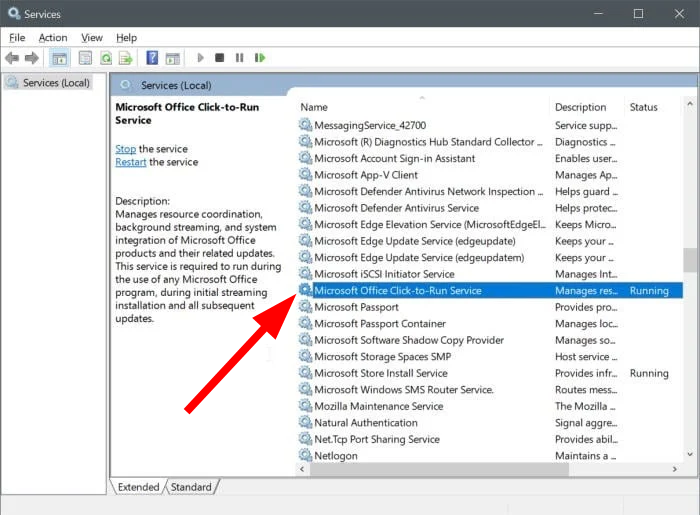Image resolution: width=700 pixels, height=515 pixels.
Task: Click the Stop Service square icon
Action: (219, 58)
